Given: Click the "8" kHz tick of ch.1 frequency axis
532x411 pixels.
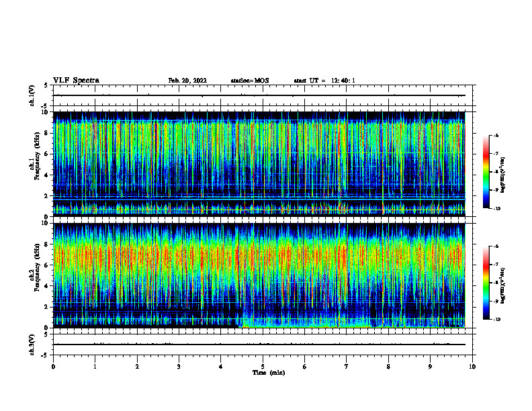Looking at the screenshot, I should pyautogui.click(x=47, y=133).
